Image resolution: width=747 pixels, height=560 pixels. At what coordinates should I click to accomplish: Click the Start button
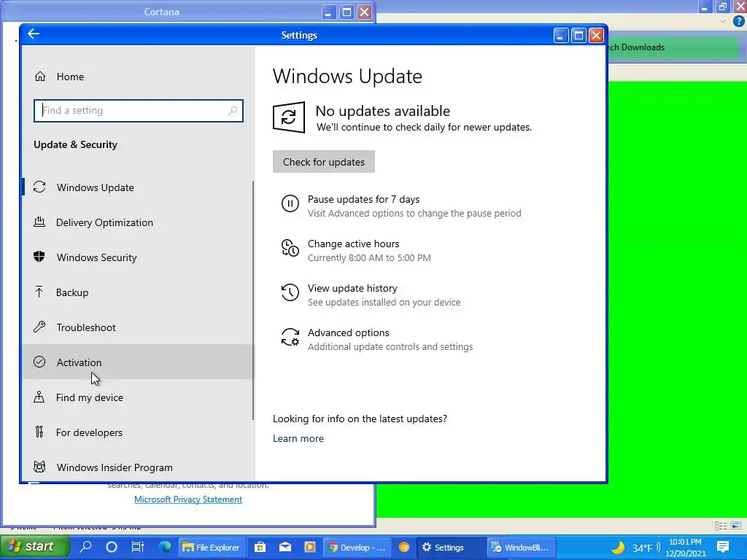34,547
